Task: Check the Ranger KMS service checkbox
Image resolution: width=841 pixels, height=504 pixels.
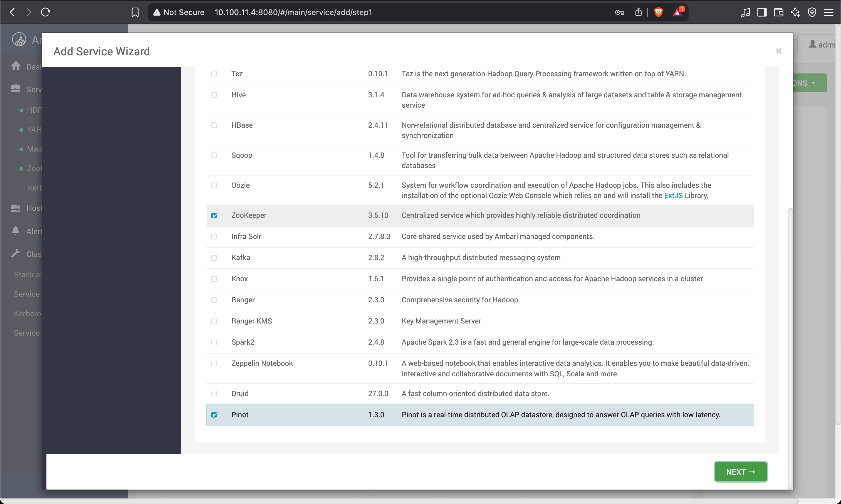Action: click(214, 321)
